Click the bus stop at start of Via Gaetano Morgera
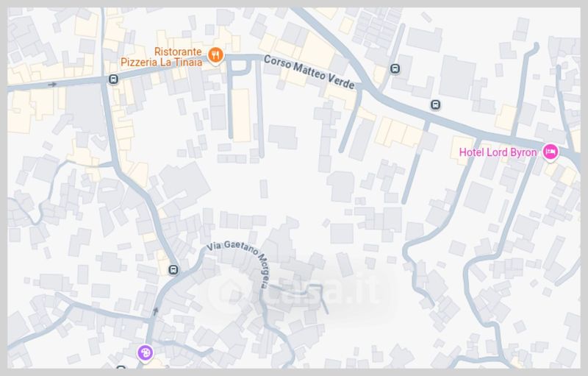This screenshot has height=376, width=588. (173, 269)
